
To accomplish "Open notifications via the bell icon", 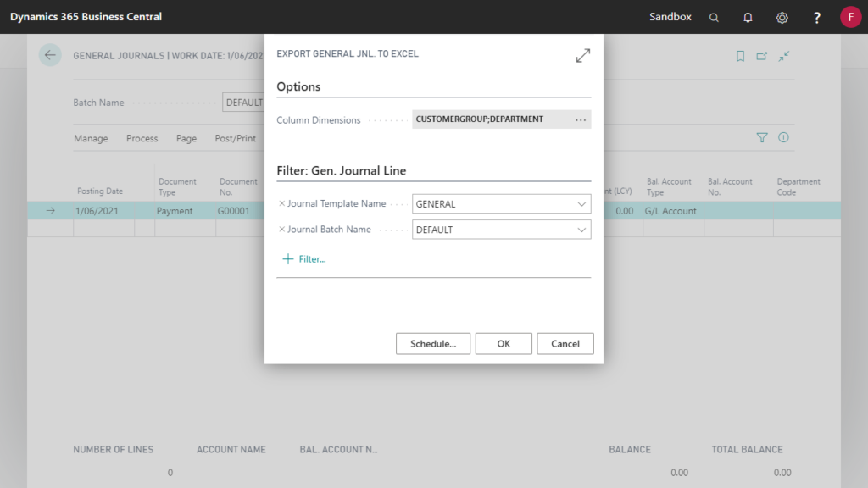I will [x=748, y=17].
